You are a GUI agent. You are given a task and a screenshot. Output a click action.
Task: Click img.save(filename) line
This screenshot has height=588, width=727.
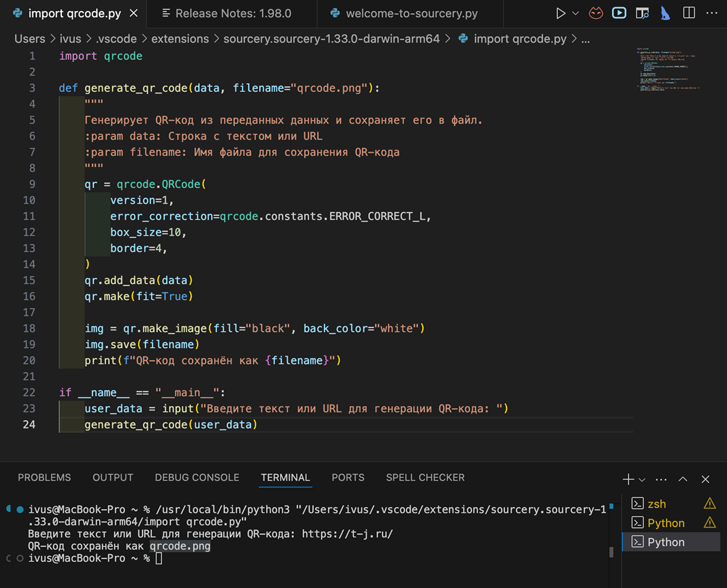[x=142, y=344]
